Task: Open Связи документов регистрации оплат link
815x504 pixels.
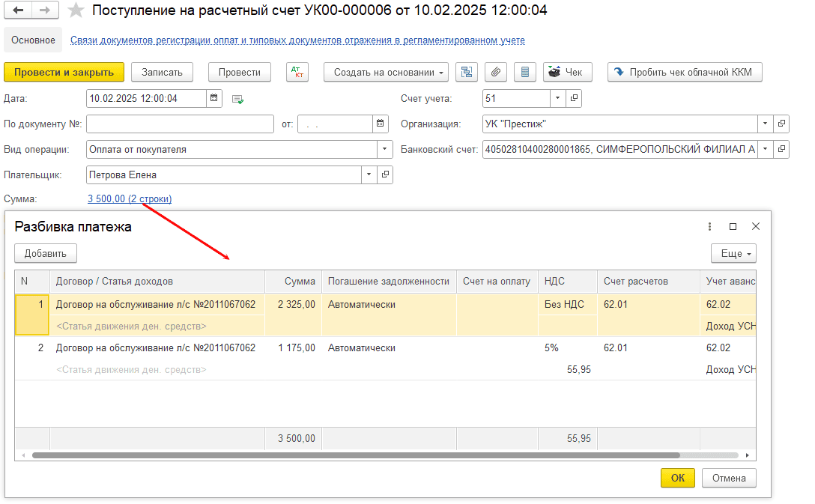Action: [297, 40]
